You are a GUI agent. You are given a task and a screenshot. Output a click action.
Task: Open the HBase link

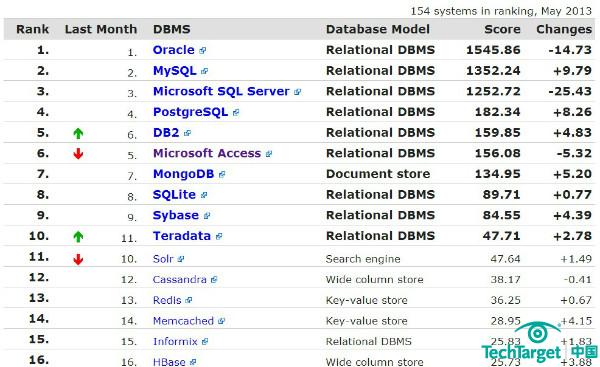[x=169, y=362]
